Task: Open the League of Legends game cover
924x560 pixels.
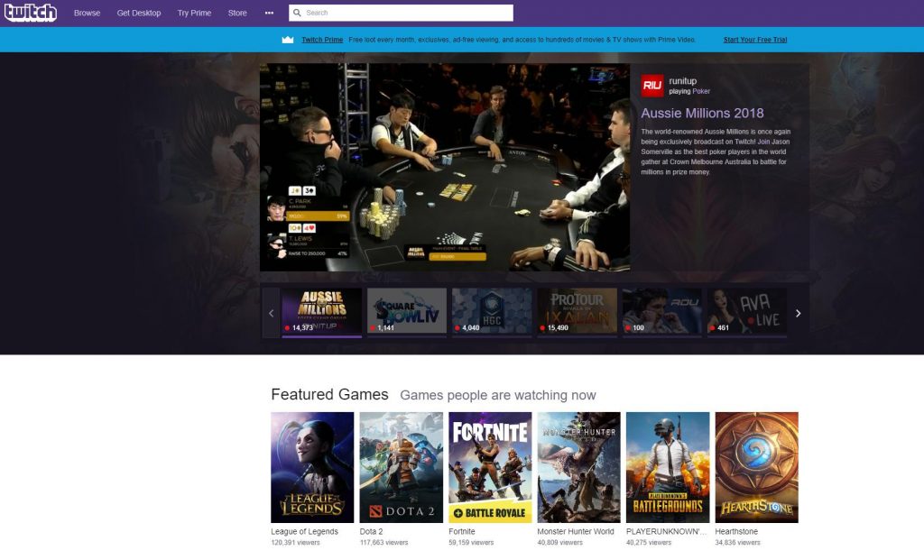Action: point(312,467)
